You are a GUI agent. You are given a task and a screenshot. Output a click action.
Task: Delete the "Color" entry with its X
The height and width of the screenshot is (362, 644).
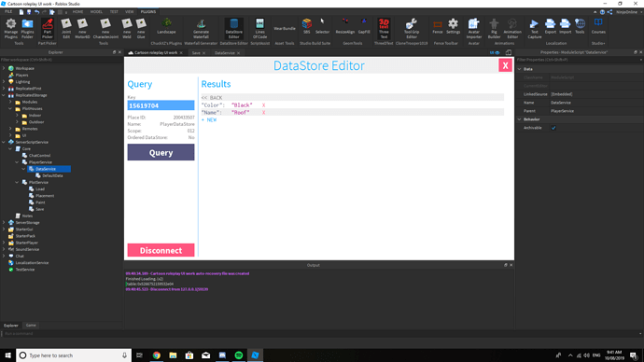tap(264, 105)
